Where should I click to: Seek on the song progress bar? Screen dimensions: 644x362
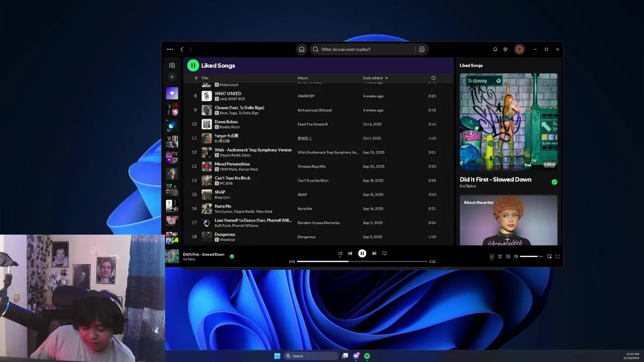(x=362, y=261)
